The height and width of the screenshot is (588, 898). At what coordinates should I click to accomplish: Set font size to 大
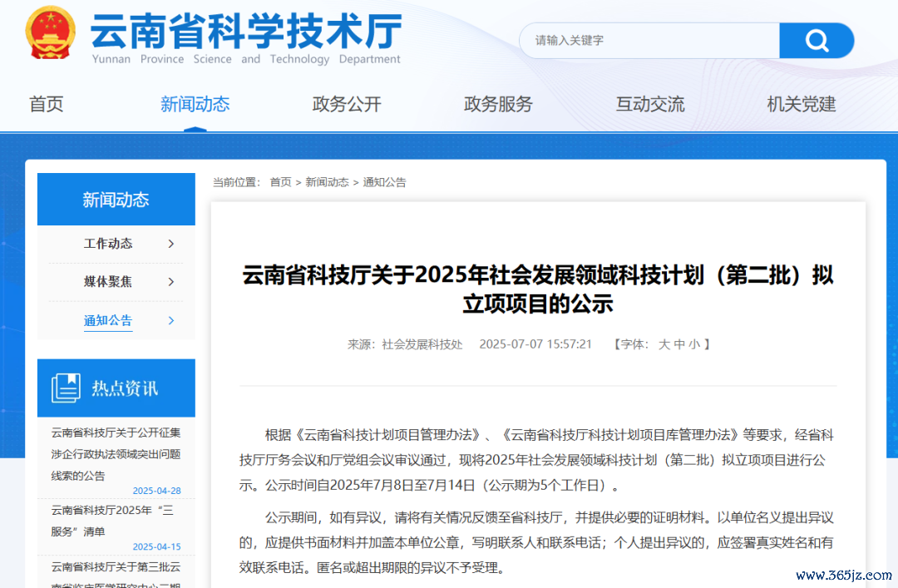(664, 344)
